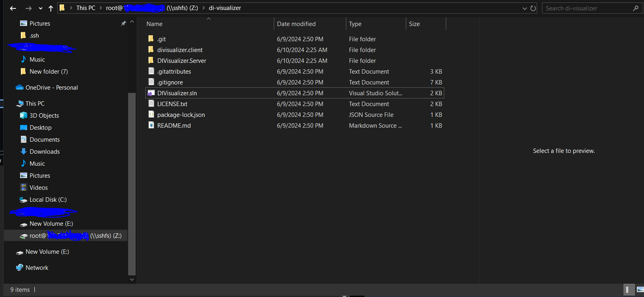644x297 pixels.
Task: Sort files by the Name column
Action: click(154, 24)
